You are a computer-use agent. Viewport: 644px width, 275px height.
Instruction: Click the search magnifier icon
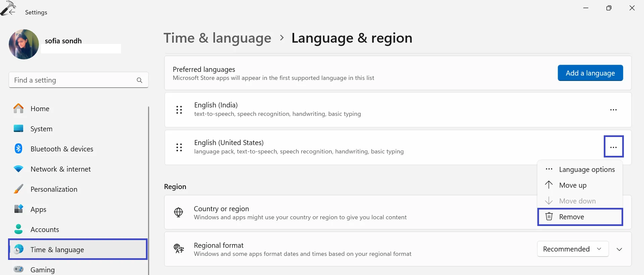(x=140, y=80)
